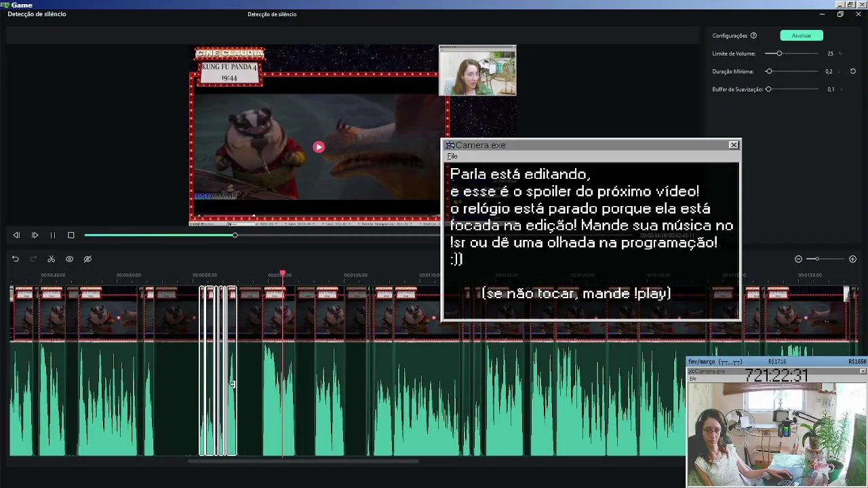Image resolution: width=868 pixels, height=488 pixels.
Task: Click the Buffer de Suavização value 0,1
Action: point(831,89)
